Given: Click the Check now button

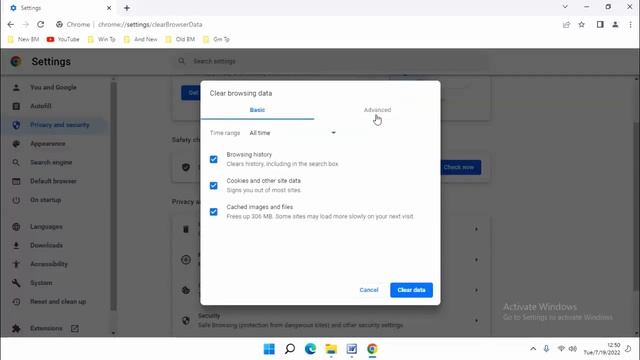Looking at the screenshot, I should pyautogui.click(x=459, y=167).
